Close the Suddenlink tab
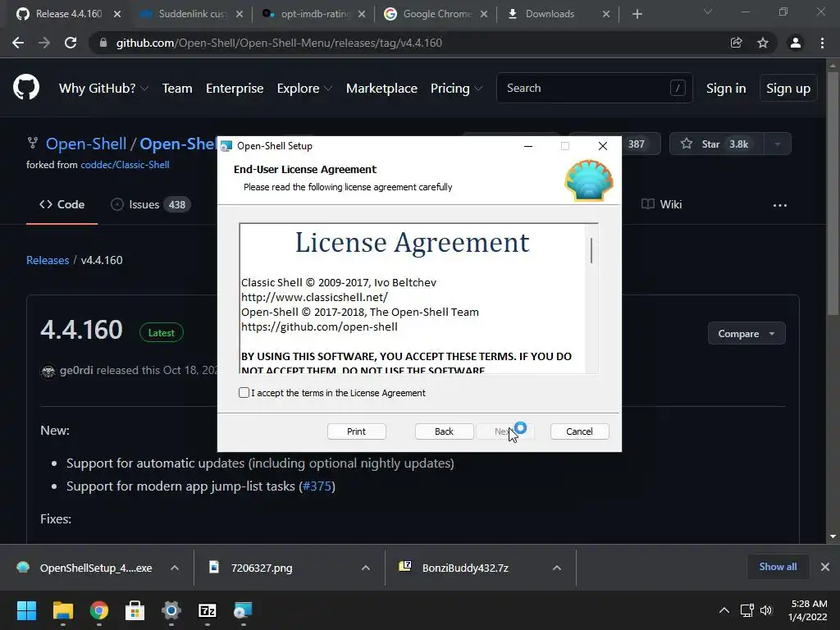 point(240,14)
